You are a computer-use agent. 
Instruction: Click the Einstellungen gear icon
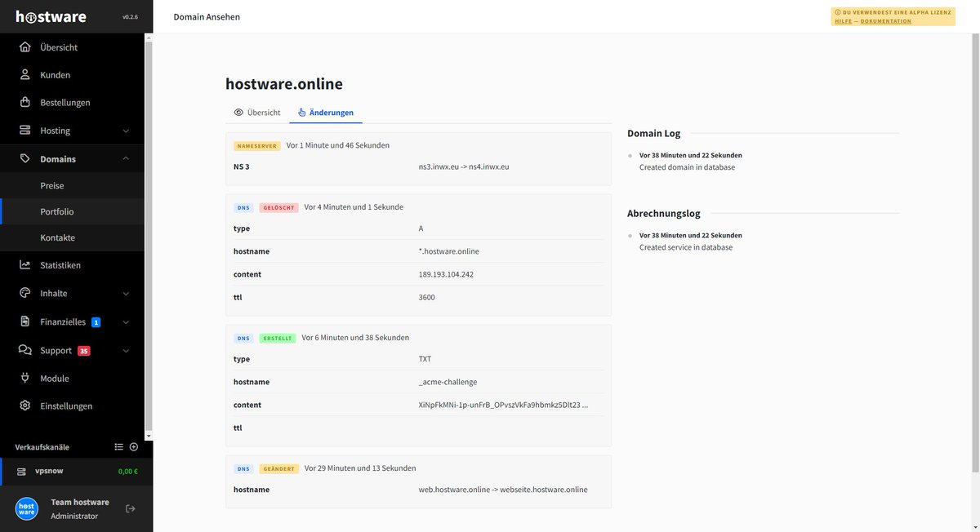[25, 406]
